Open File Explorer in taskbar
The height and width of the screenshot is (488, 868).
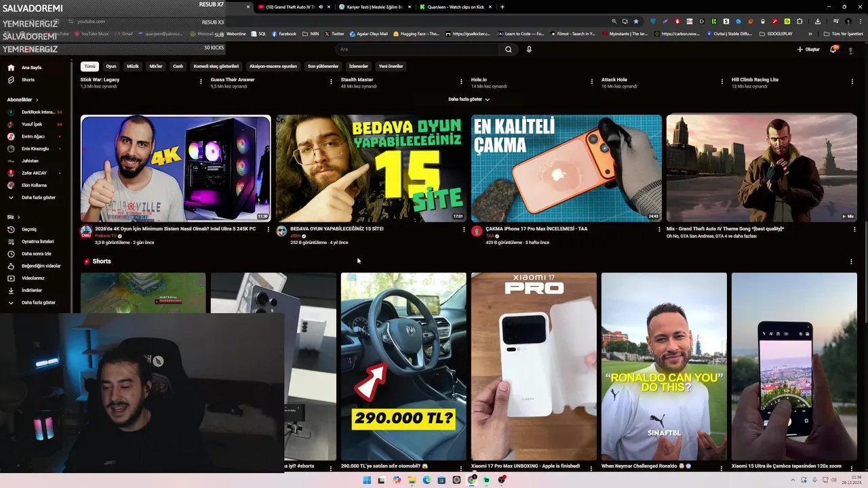412,480
